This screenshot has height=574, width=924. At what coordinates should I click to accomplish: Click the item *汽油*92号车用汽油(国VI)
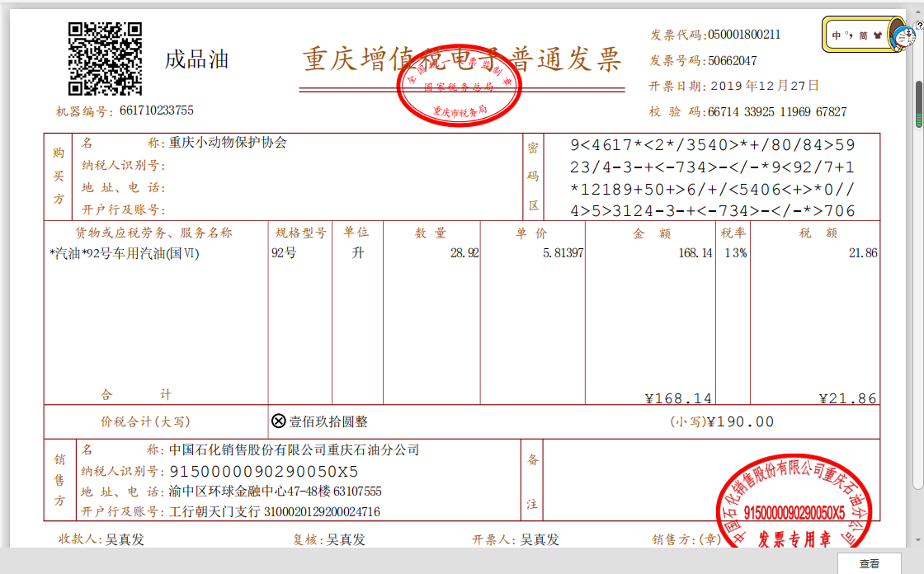[125, 253]
